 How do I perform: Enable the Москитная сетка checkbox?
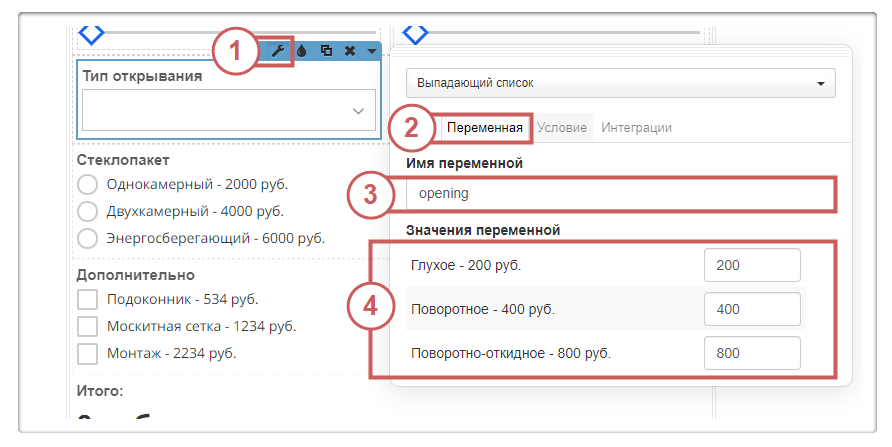click(x=88, y=326)
